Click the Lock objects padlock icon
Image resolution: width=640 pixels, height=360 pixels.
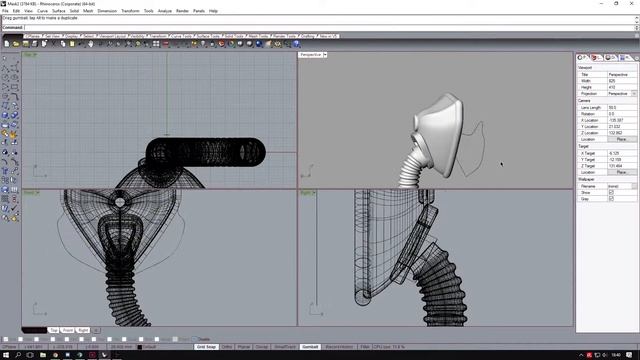coord(212,44)
